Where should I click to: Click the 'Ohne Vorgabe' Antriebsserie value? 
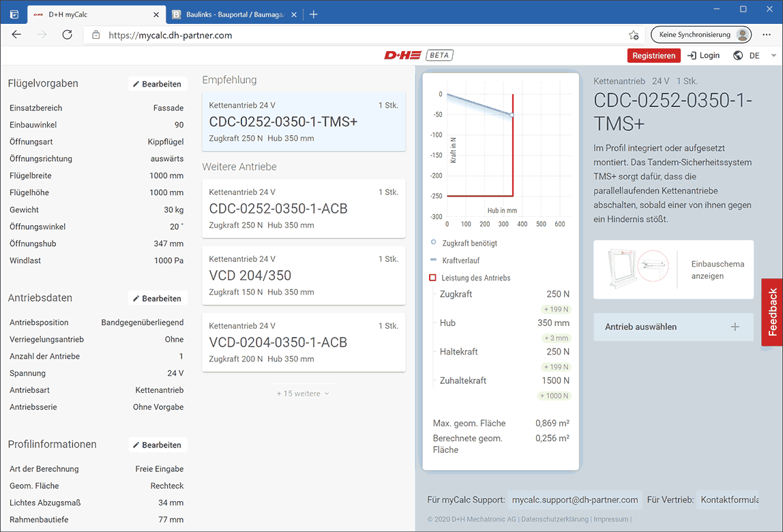[x=158, y=407]
